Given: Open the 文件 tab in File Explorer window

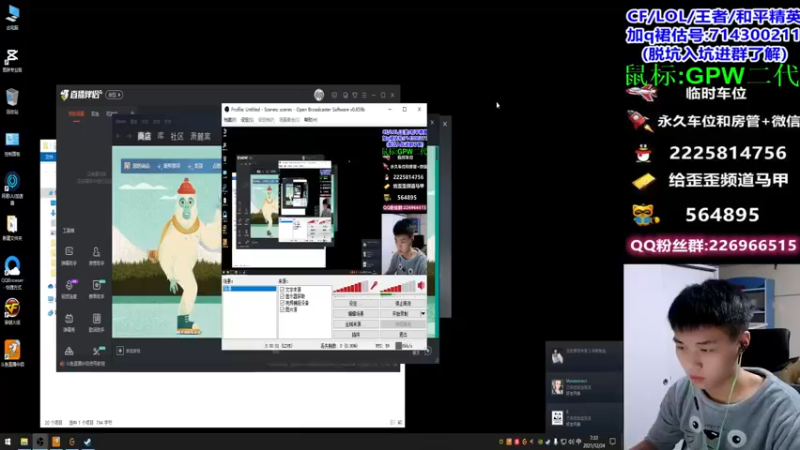Looking at the screenshot, I should 49,157.
